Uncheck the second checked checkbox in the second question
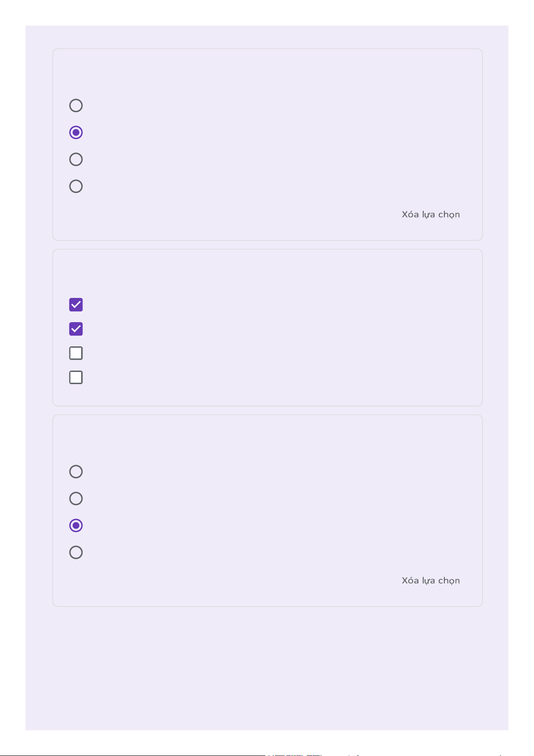This screenshot has height=756, width=534. click(76, 329)
